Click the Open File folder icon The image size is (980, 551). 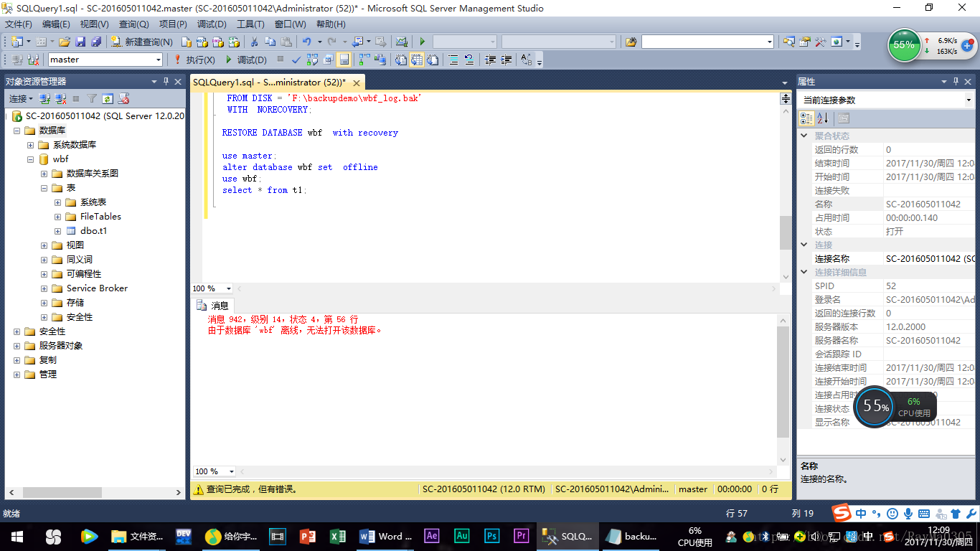coord(65,42)
